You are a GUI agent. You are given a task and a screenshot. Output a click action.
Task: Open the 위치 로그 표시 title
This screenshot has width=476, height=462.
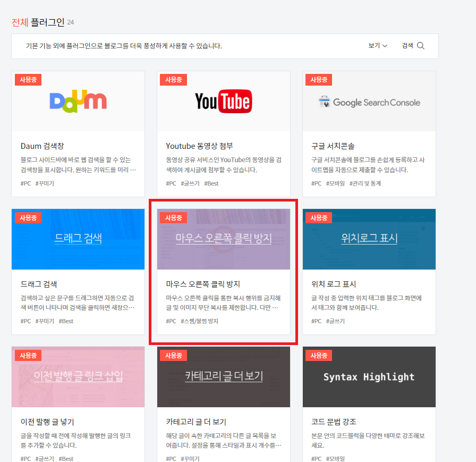point(334,284)
